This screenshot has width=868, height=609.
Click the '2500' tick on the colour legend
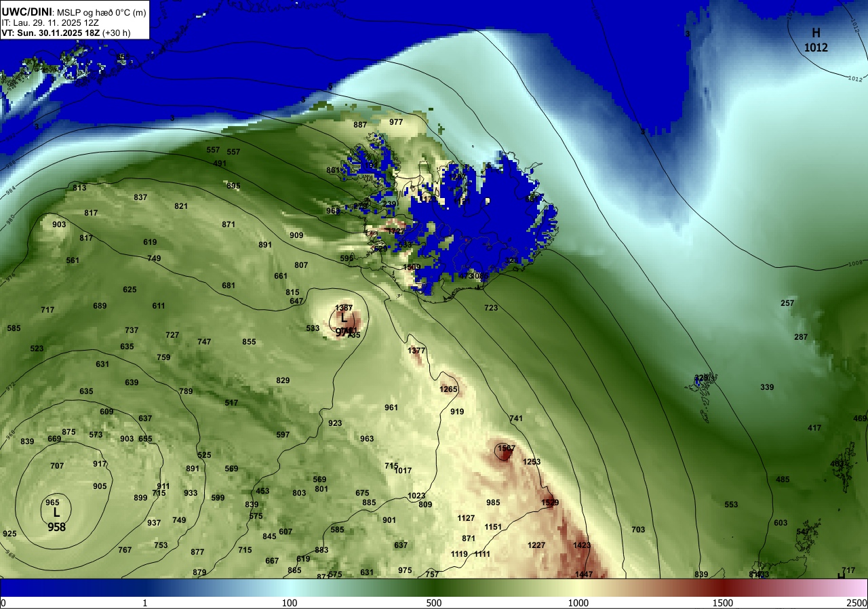click(x=857, y=603)
